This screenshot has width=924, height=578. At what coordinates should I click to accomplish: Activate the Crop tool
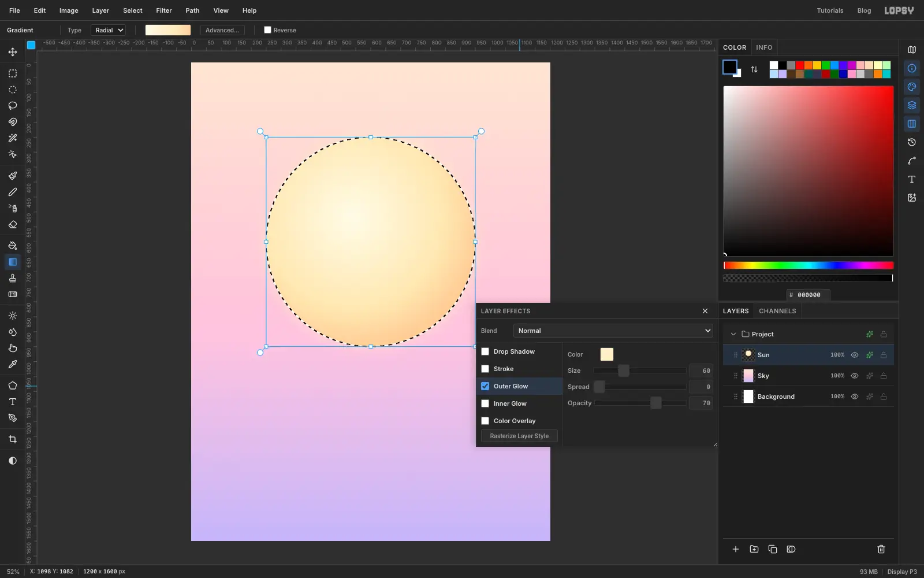click(x=13, y=439)
